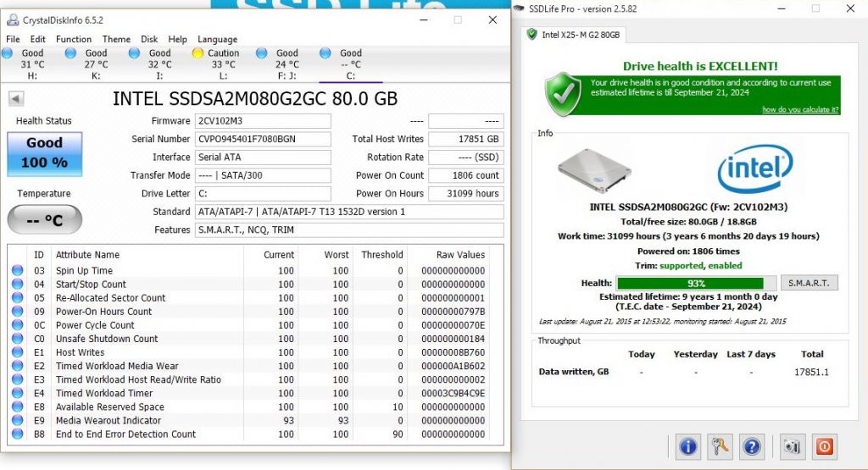Screen dimensions: 868x470
Task: Click the green shield checkmark icon
Action: (x=564, y=94)
